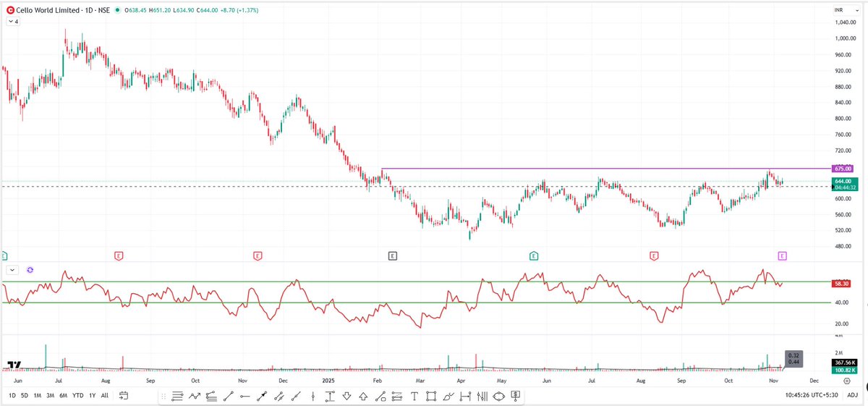
Task: Select the vertical bars pattern tool
Action: (x=482, y=396)
